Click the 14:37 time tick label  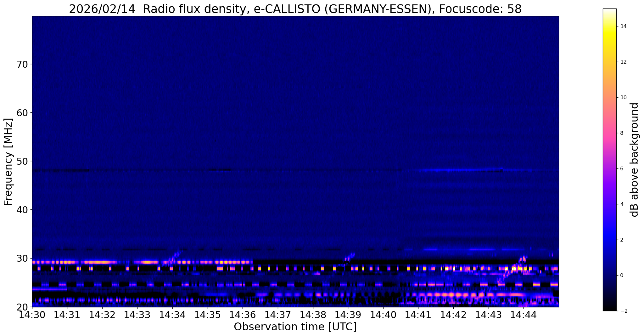coord(278,315)
